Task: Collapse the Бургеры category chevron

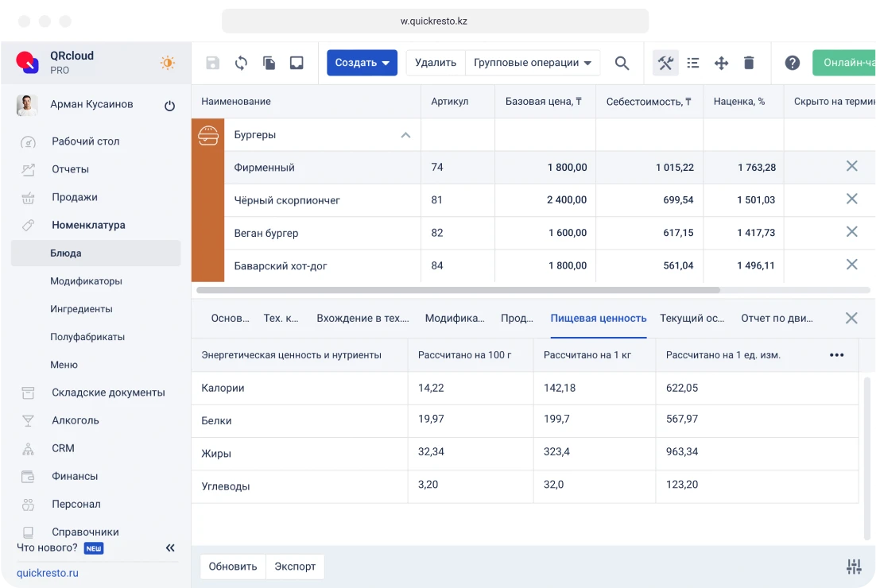Action: click(405, 134)
